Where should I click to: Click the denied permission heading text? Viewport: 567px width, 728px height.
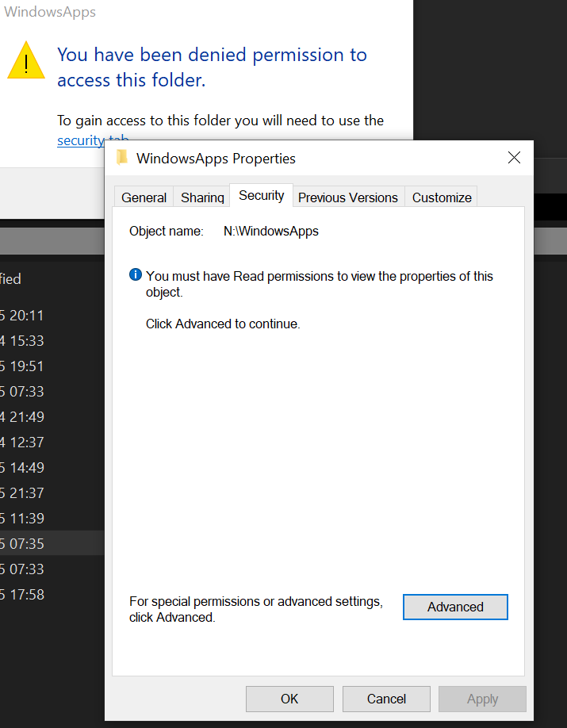pos(212,67)
